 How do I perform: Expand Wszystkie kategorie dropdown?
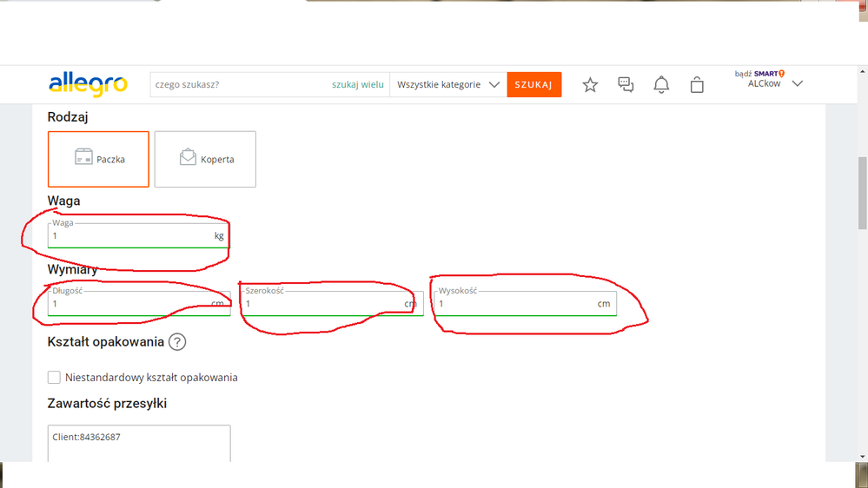pos(447,85)
